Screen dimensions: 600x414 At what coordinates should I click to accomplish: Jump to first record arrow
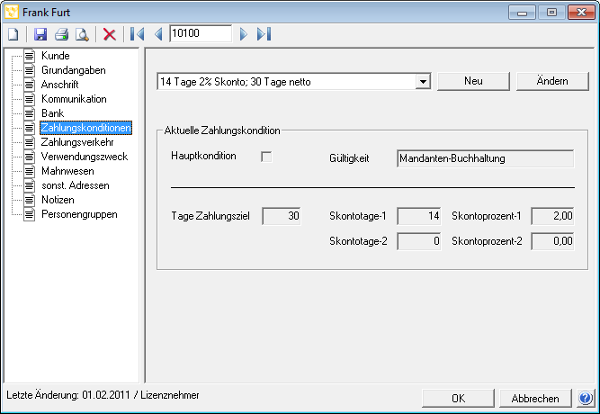(x=137, y=34)
